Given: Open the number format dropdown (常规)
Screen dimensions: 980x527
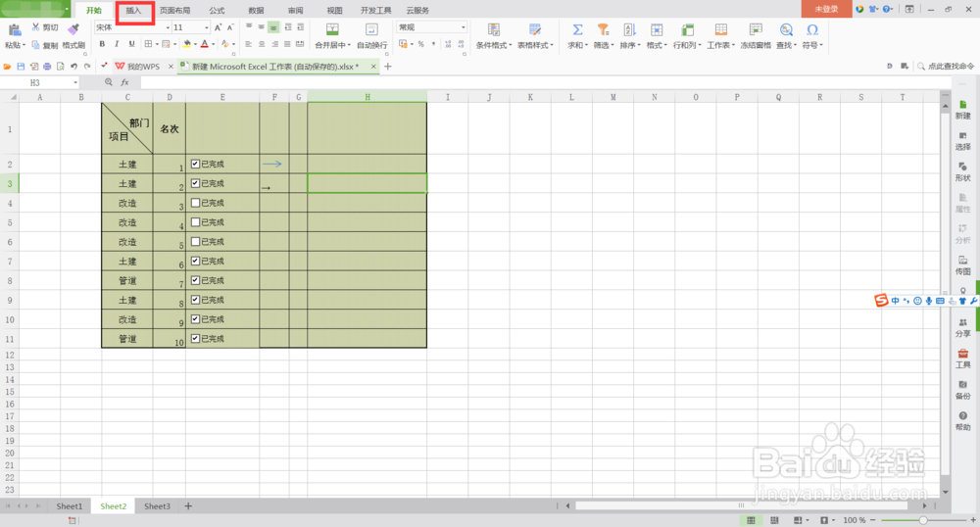Looking at the screenshot, I should [x=464, y=27].
